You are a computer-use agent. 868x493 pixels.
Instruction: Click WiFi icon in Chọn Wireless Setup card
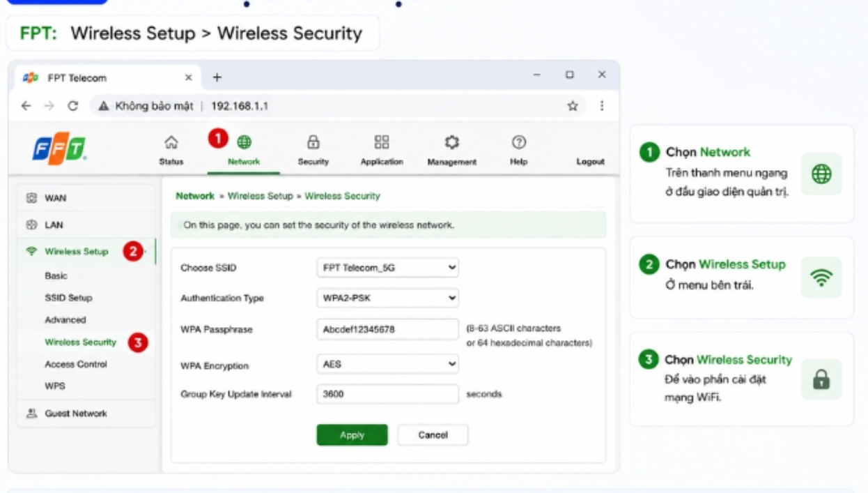tap(821, 277)
